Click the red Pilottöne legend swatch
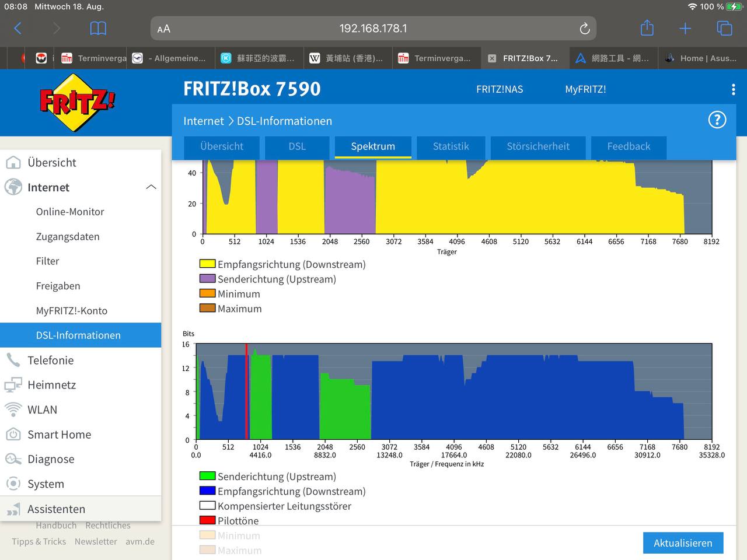Screen dimensions: 747x560 pos(208,520)
